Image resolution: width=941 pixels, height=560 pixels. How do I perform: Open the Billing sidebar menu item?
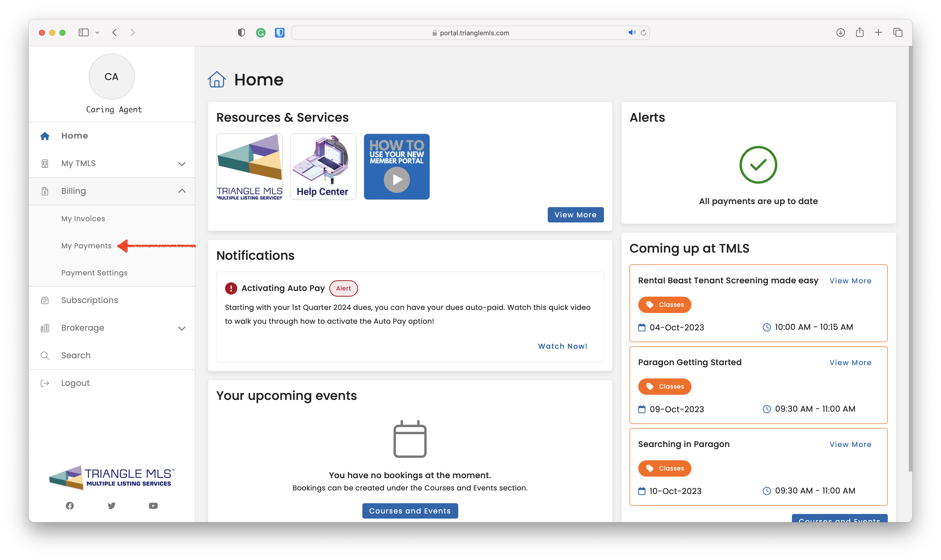coord(112,191)
